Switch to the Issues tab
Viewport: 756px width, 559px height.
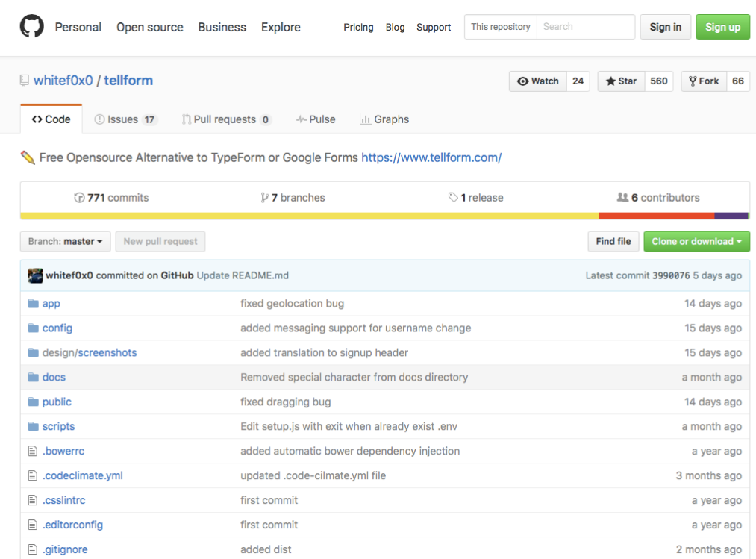(x=125, y=119)
